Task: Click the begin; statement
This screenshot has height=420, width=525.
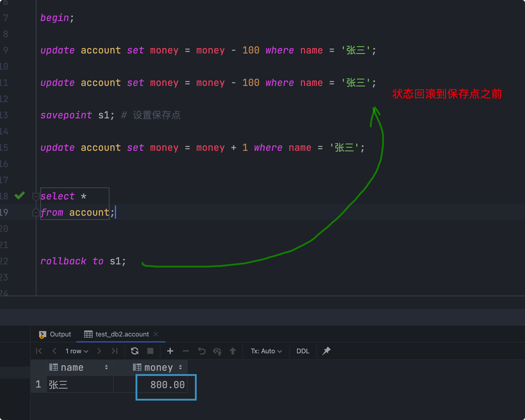Action: point(57,18)
